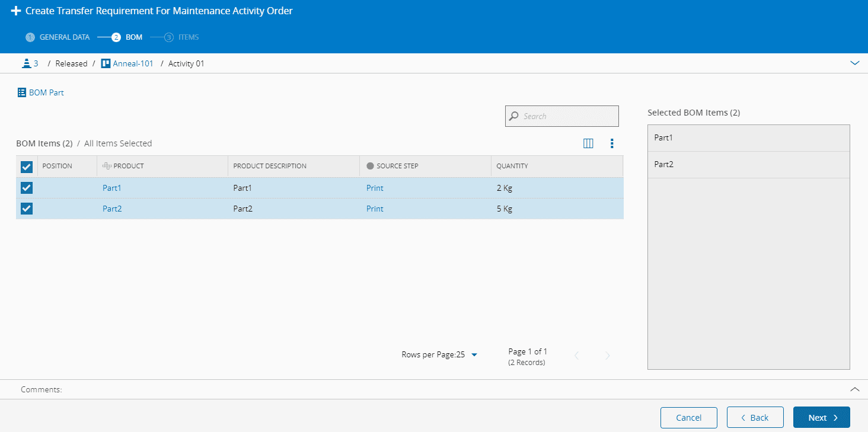The height and width of the screenshot is (432, 868).
Task: Click the Search input field
Action: coord(567,116)
